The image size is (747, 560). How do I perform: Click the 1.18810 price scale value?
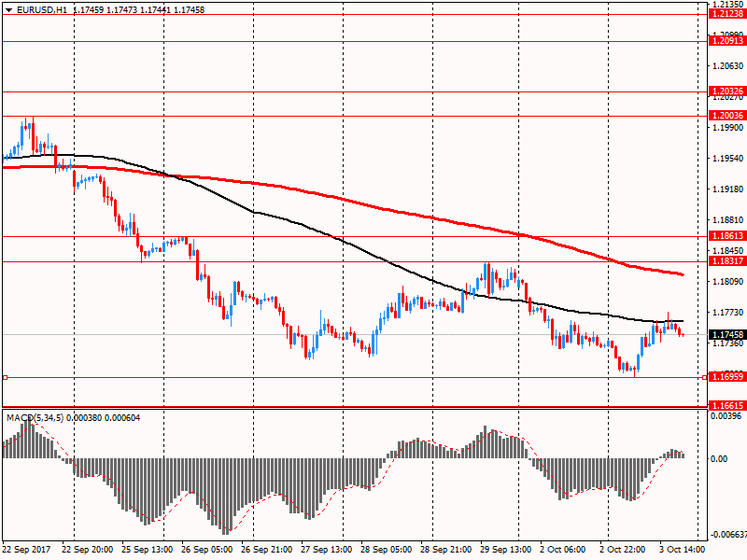click(x=728, y=219)
